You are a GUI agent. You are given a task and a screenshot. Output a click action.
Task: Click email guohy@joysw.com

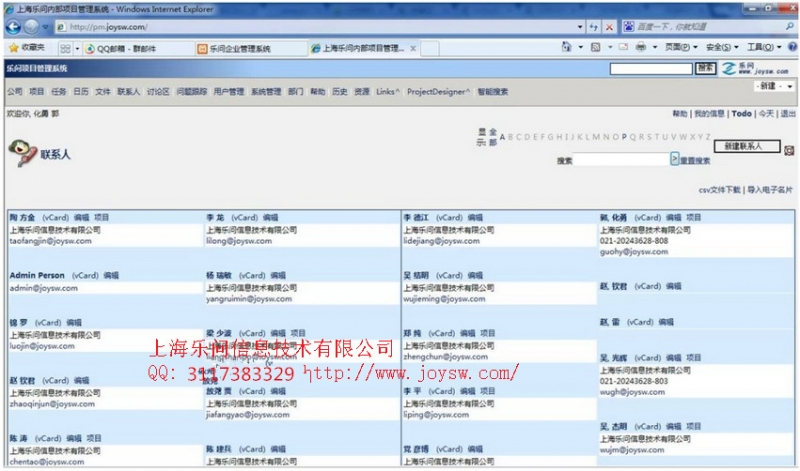click(634, 252)
